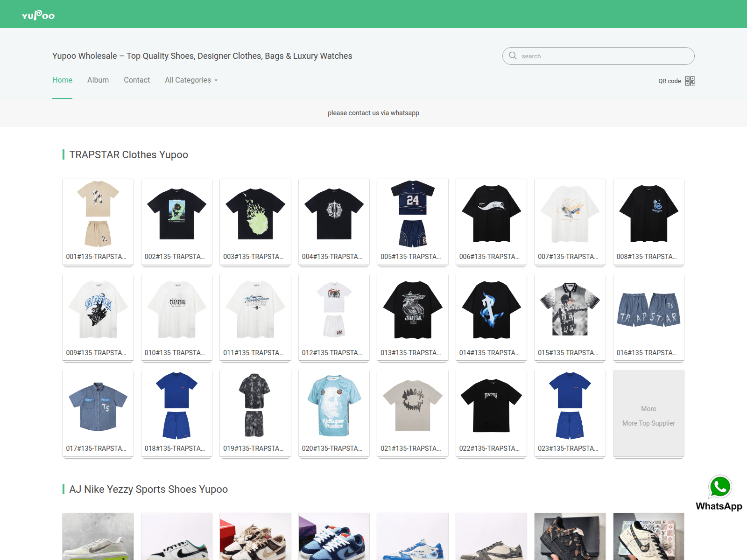The height and width of the screenshot is (560, 747).
Task: Focus the search input field
Action: click(598, 56)
